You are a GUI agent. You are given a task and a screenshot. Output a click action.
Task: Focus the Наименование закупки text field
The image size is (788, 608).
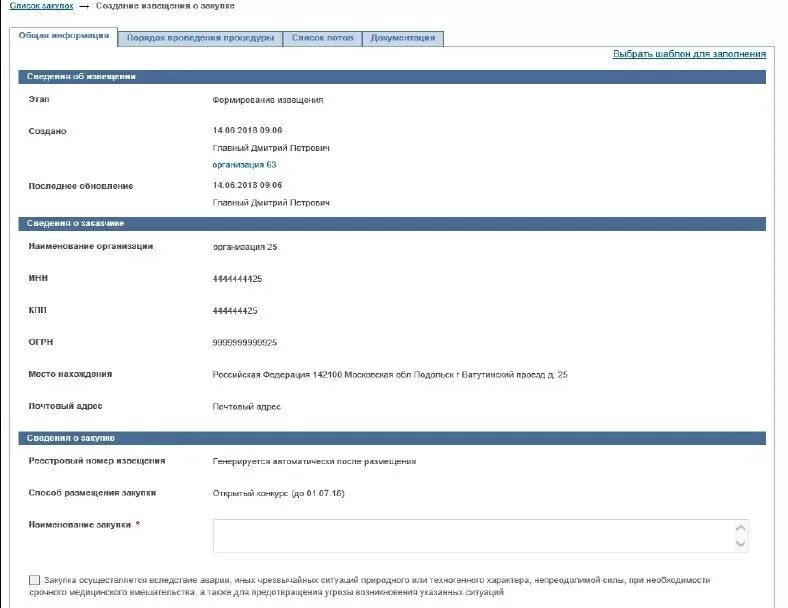[480, 536]
